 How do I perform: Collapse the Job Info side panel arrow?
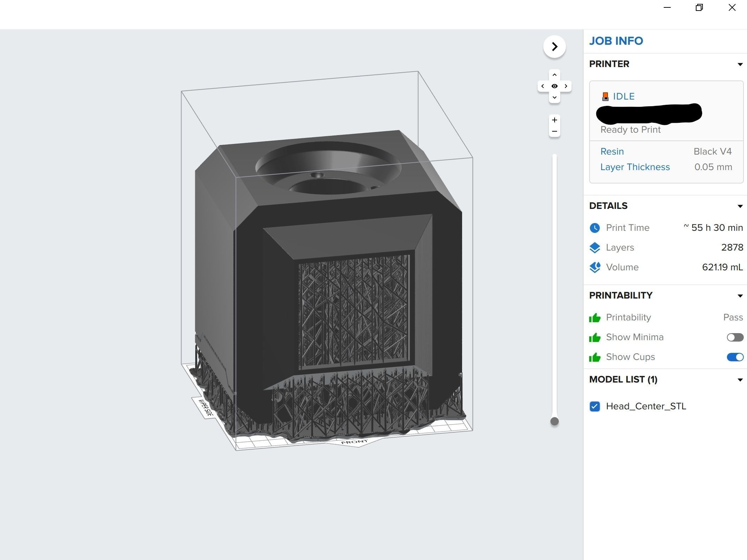tap(554, 47)
